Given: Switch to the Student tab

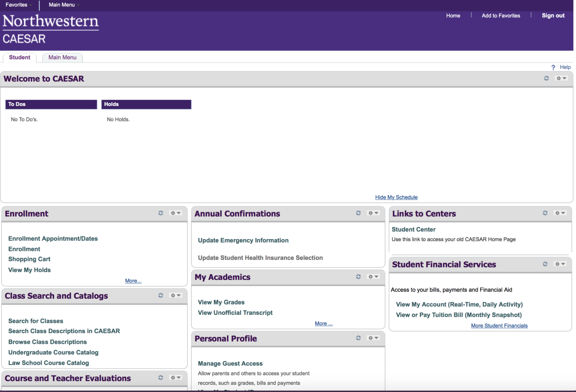Looking at the screenshot, I should click(20, 58).
